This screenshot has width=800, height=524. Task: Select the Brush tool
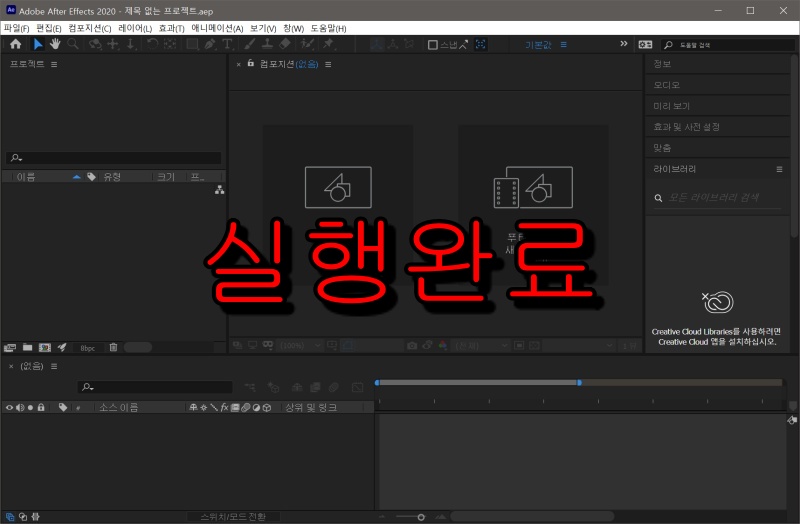[249, 44]
